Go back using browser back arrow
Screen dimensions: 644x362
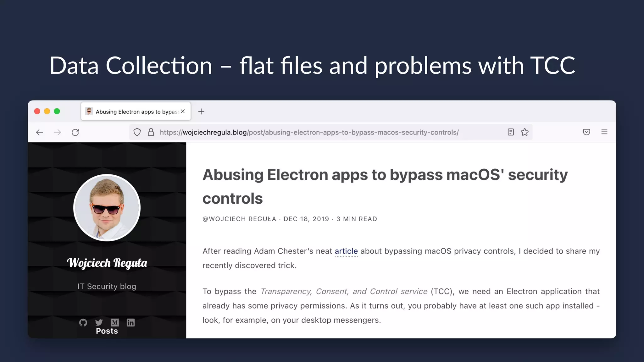(x=40, y=132)
